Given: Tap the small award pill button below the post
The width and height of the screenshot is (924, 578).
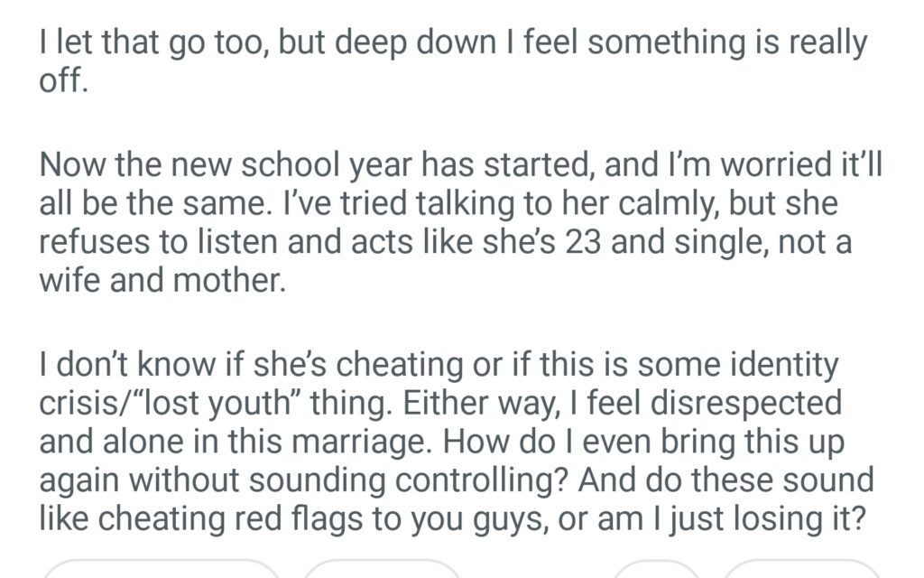Looking at the screenshot, I should pyautogui.click(x=656, y=570).
